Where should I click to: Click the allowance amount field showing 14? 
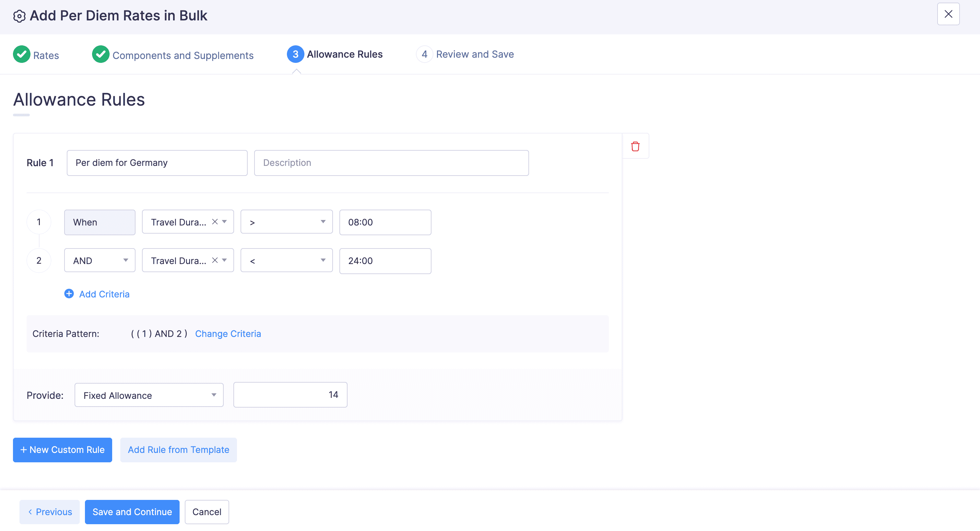(290, 395)
